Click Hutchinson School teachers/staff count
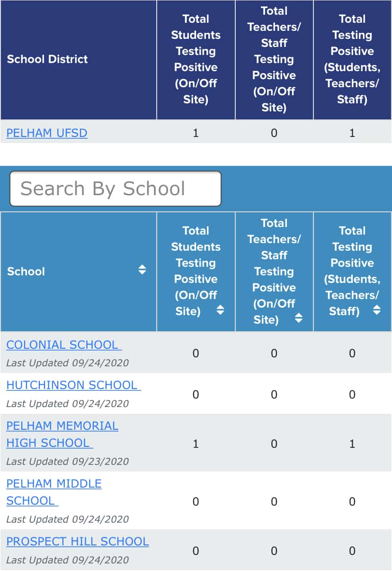Screen dimensions: 392x571 (x=274, y=395)
